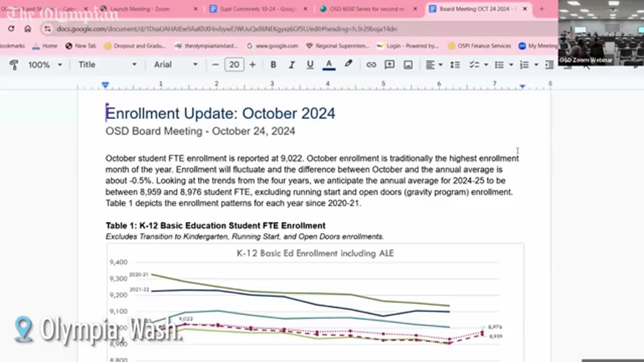The width and height of the screenshot is (644, 362).
Task: Open the text color picker
Action: tap(329, 65)
